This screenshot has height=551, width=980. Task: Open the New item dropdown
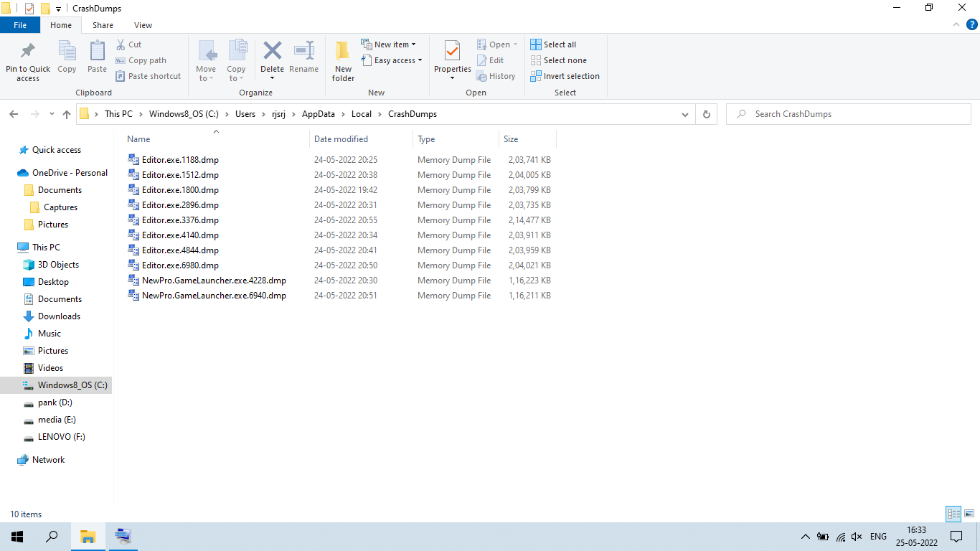click(x=390, y=44)
